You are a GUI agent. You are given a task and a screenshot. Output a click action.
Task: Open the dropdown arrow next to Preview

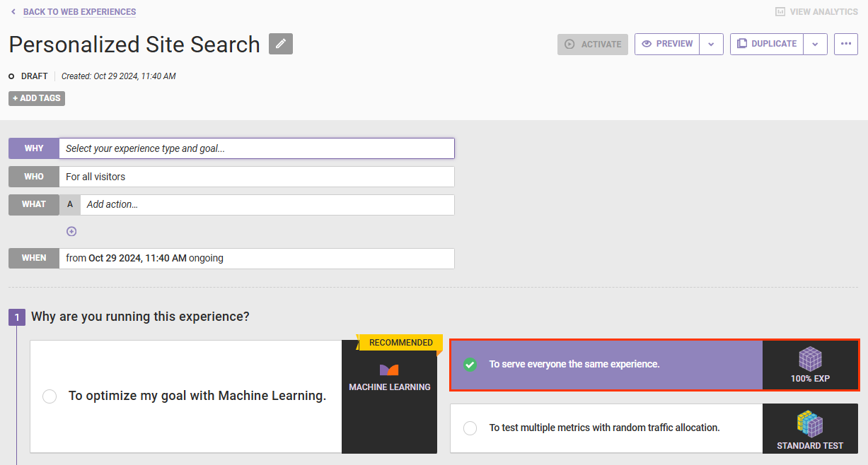(x=711, y=44)
